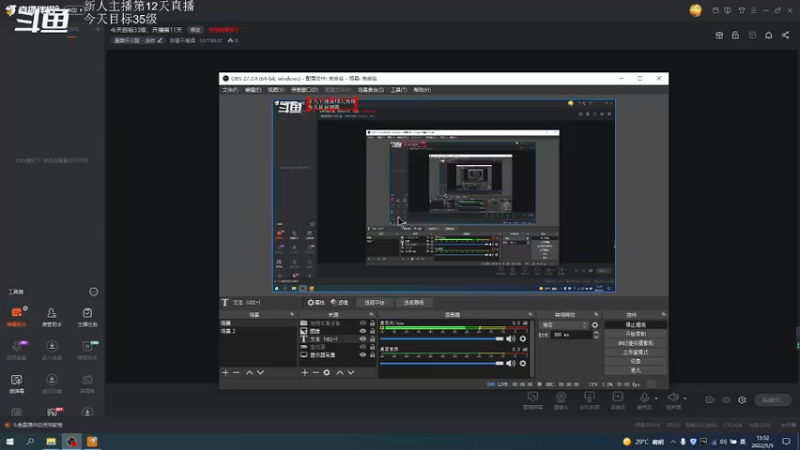800x450 pixels.
Task: Open the 工具(T) menu in OBS
Action: coord(399,90)
